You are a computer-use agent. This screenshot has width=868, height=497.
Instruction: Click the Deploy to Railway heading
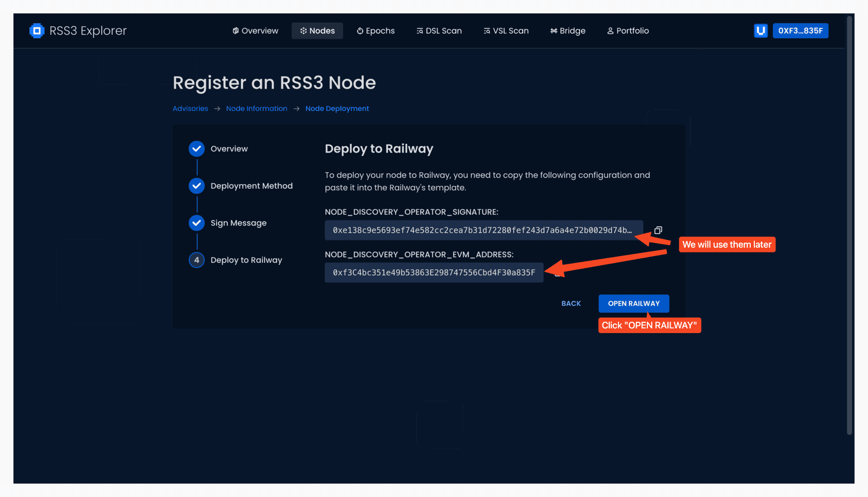tap(379, 149)
